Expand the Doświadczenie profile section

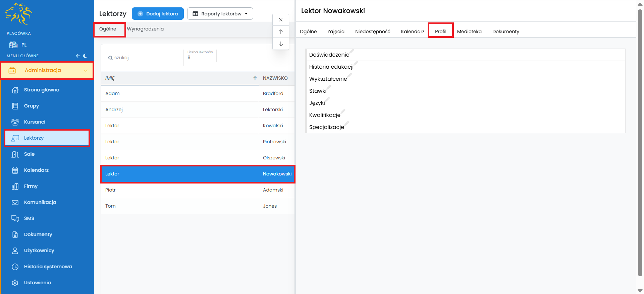pyautogui.click(x=329, y=55)
